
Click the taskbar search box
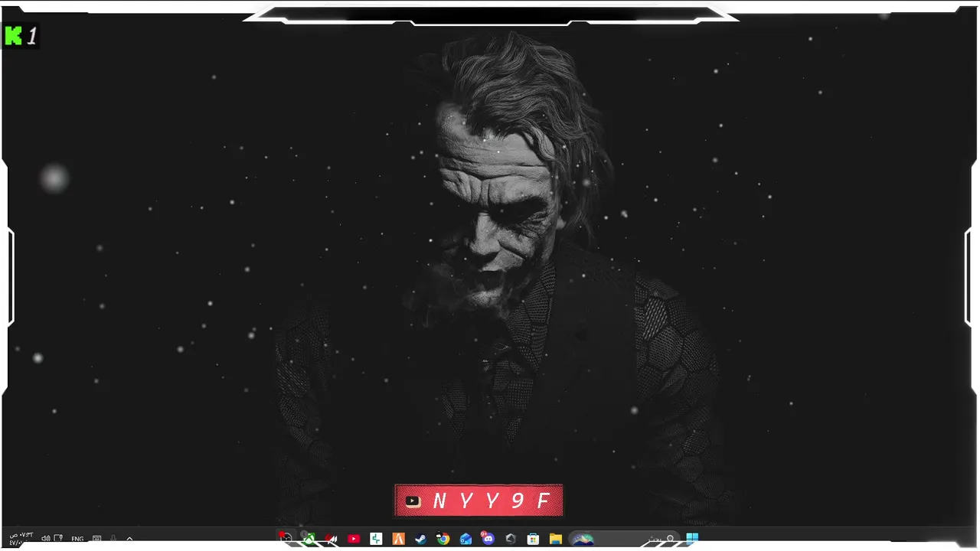point(626,539)
